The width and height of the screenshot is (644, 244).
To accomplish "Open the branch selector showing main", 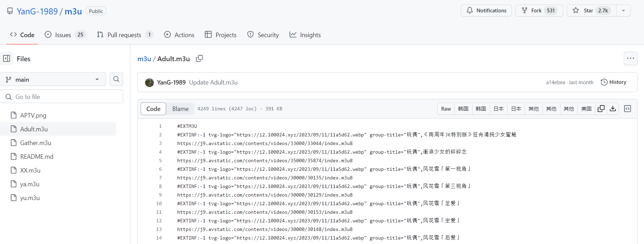I will pyautogui.click(x=53, y=79).
